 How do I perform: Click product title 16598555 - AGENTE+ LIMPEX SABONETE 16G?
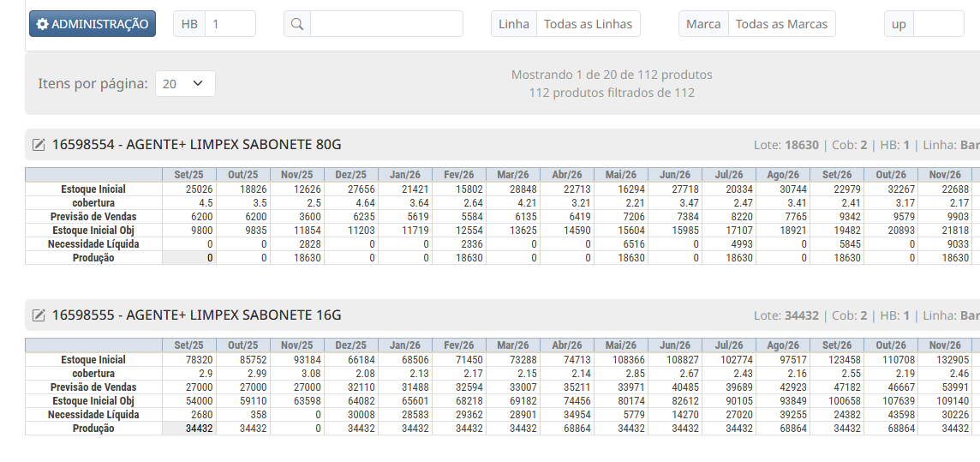tap(196, 315)
